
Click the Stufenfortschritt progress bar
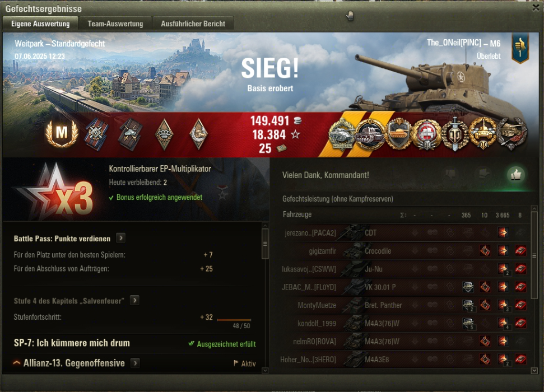point(234,320)
